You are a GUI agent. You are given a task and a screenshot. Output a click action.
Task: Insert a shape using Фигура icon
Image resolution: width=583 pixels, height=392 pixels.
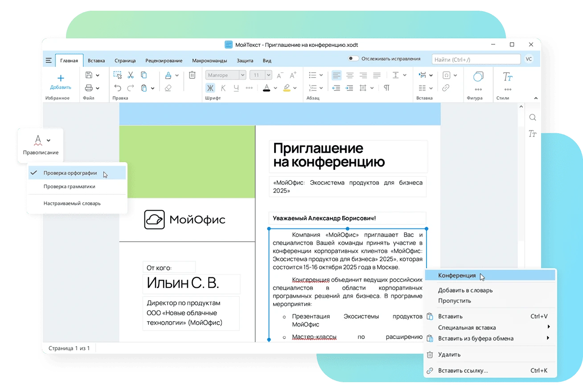(478, 77)
